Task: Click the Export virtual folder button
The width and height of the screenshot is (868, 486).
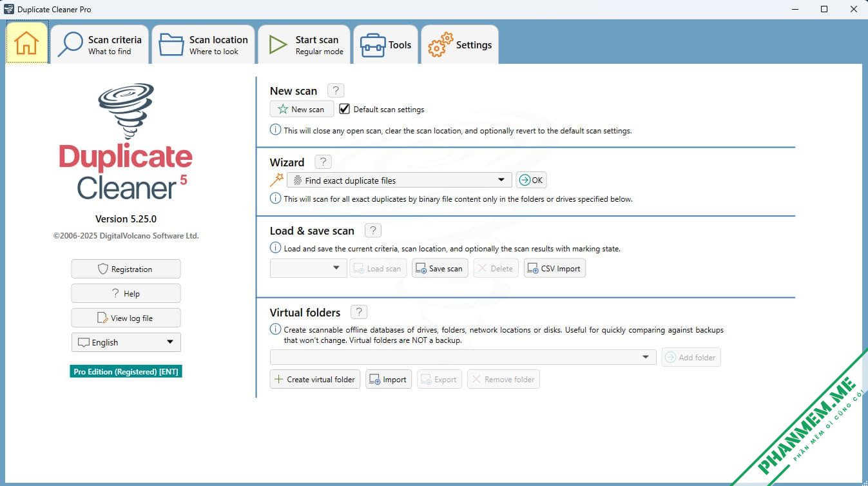Action: coord(439,379)
